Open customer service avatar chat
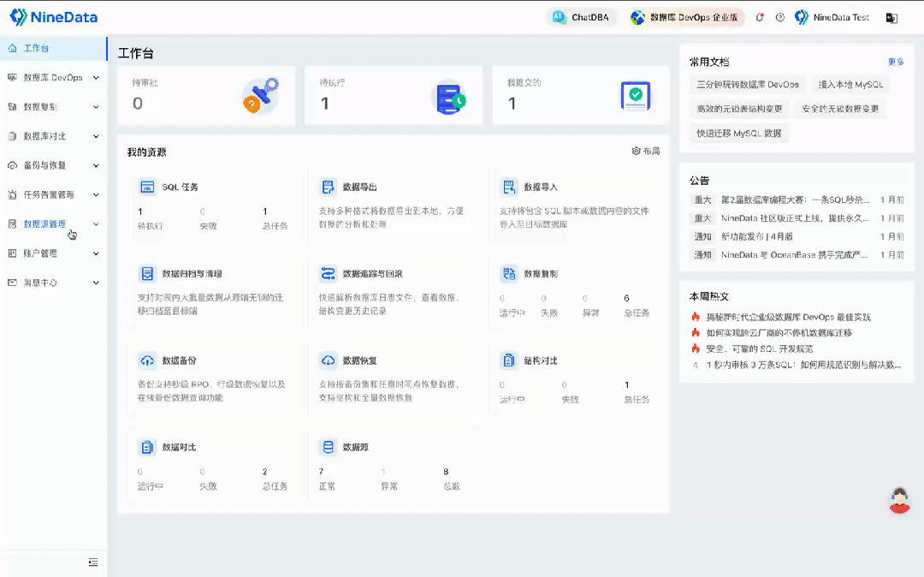The width and height of the screenshot is (924, 577). tap(899, 501)
